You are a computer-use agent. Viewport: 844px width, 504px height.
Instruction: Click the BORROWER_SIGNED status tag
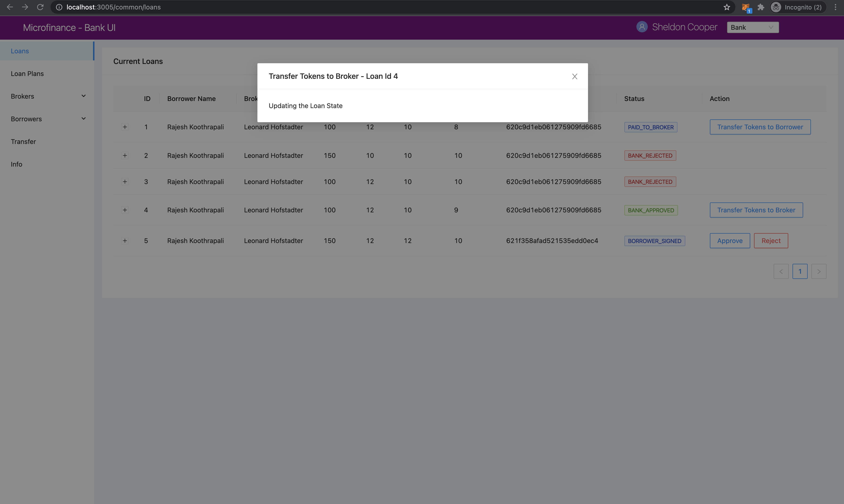654,241
